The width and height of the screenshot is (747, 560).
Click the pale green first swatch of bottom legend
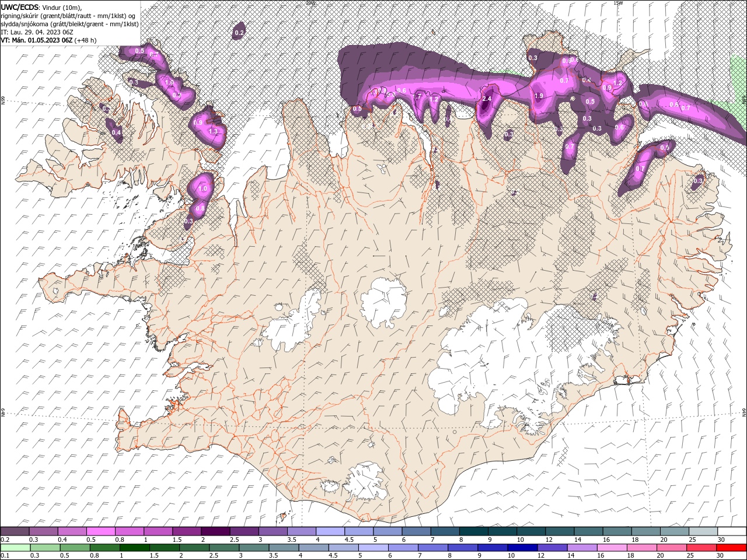[x=15, y=548]
